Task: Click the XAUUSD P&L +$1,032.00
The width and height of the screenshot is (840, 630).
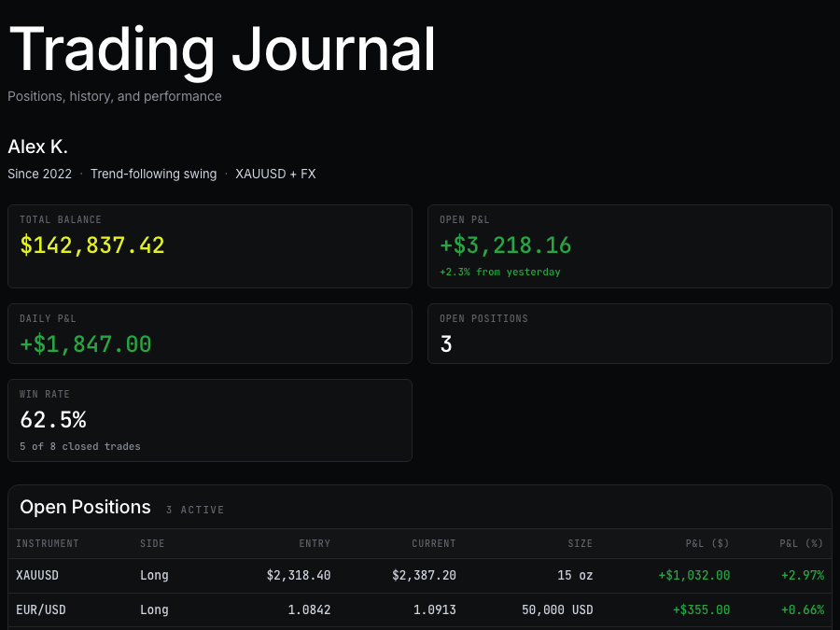Action: 693,575
